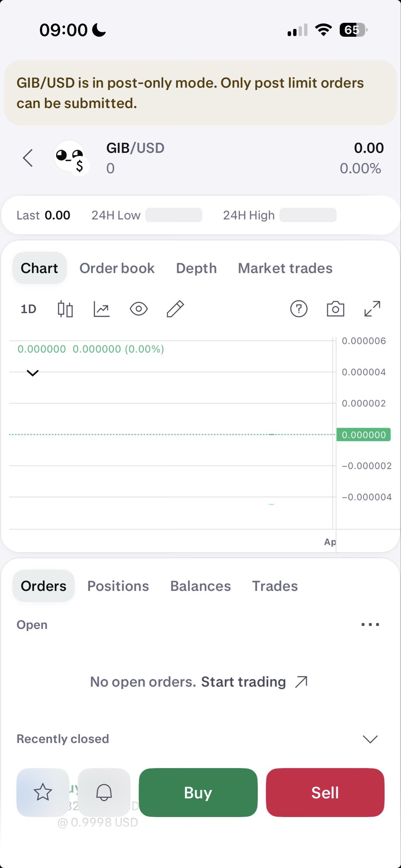This screenshot has height=868, width=401.
Task: Take chart snapshot with camera icon
Action: point(335,309)
